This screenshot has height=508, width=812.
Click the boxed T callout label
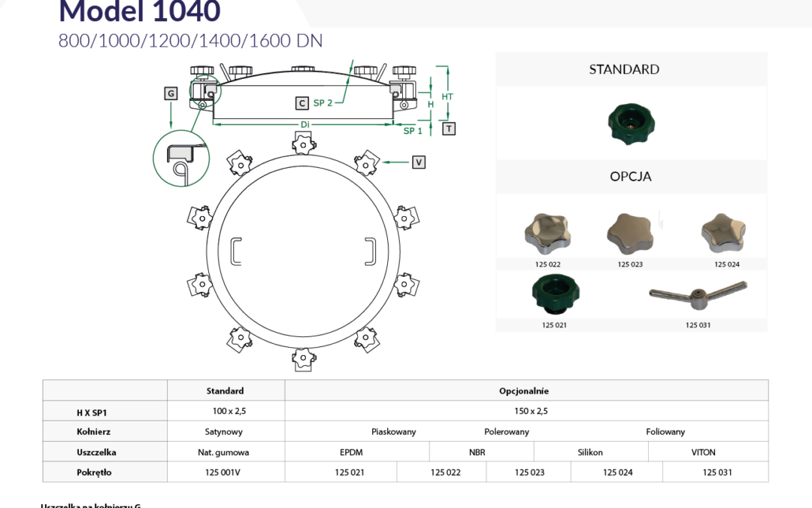(449, 129)
